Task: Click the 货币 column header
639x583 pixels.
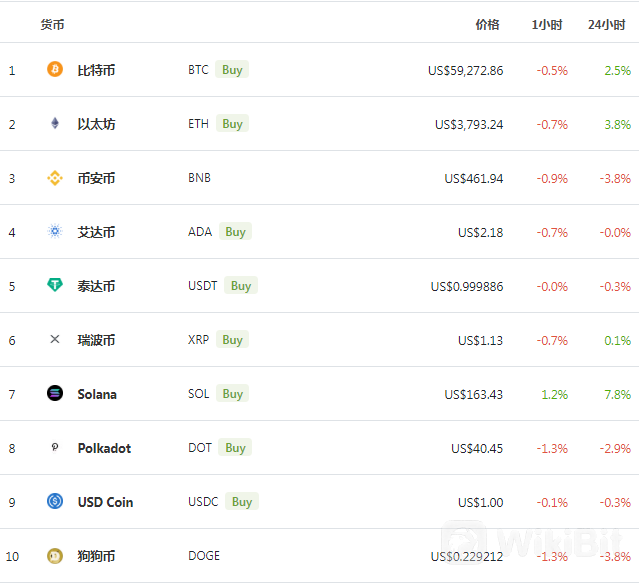Action: pos(52,25)
